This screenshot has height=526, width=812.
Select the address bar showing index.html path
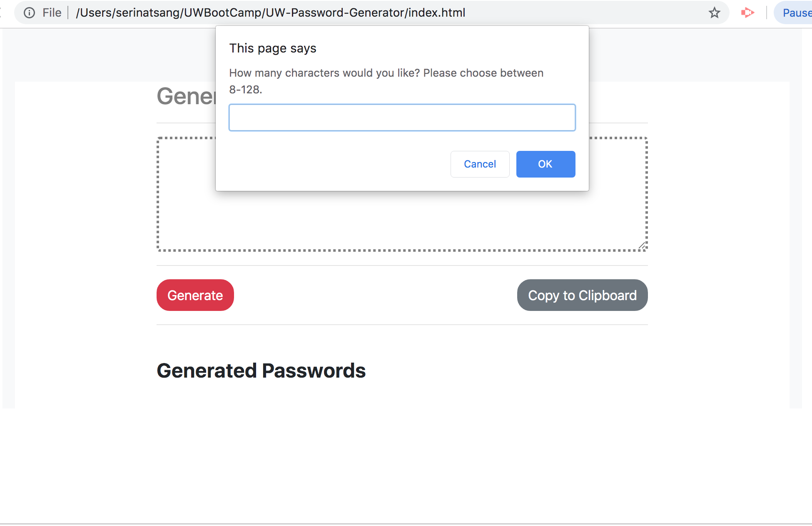tap(271, 13)
